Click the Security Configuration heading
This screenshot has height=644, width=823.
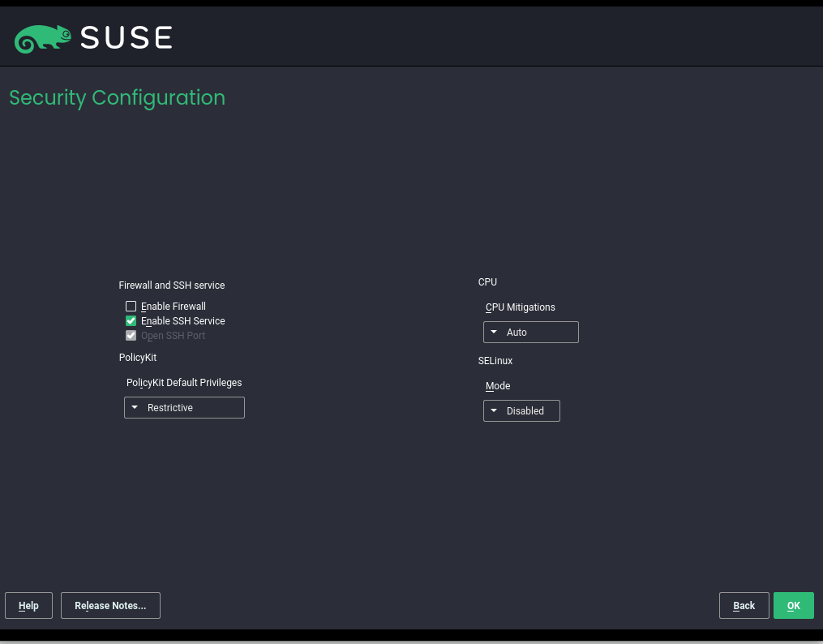117,97
